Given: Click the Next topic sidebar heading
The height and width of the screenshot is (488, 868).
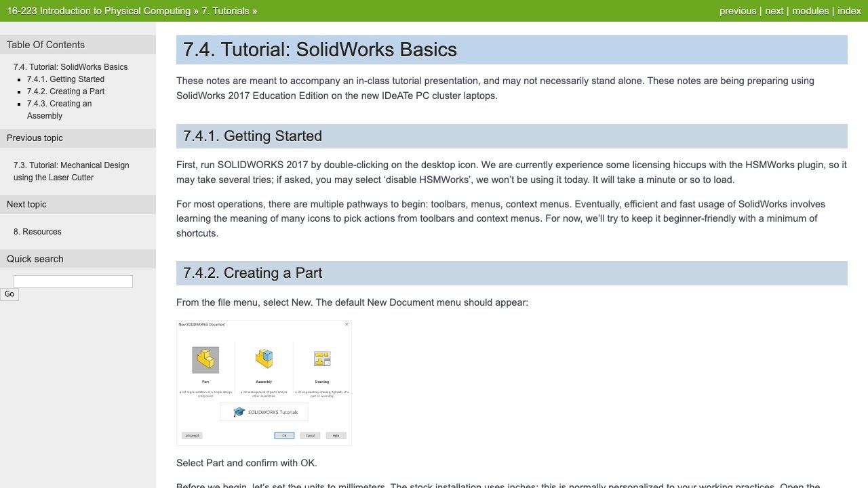Looking at the screenshot, I should [78, 205].
